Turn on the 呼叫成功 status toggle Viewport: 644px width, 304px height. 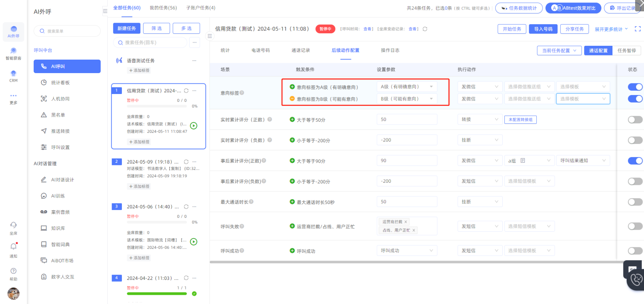click(635, 251)
